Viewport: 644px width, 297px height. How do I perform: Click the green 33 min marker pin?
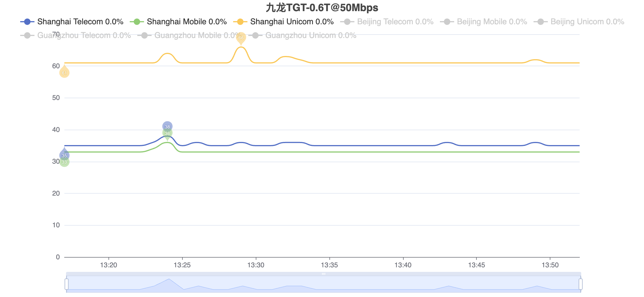(x=64, y=162)
